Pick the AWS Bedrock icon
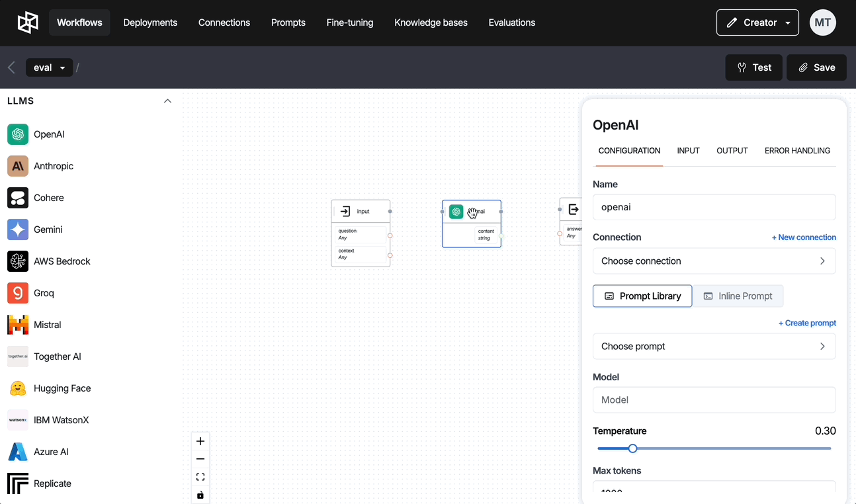 coord(18,261)
